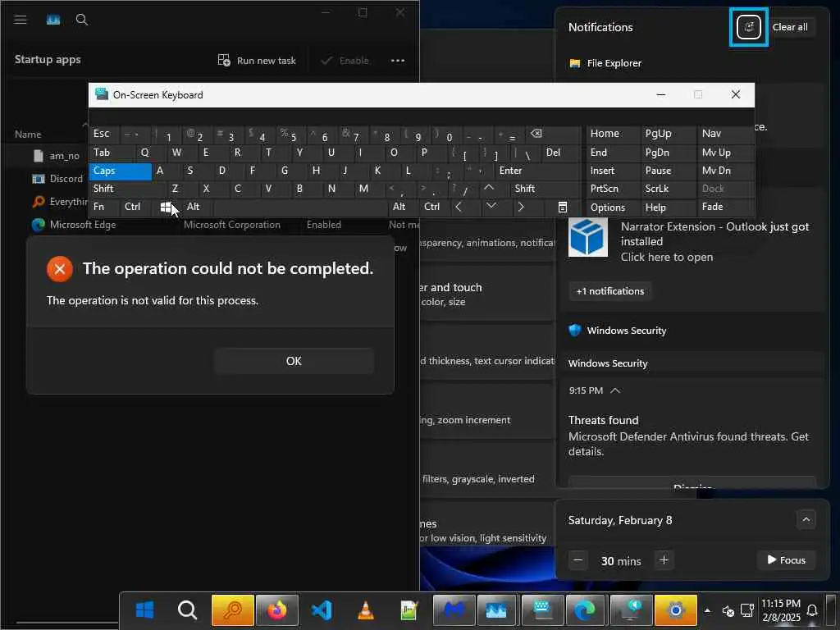Viewport: 840px width, 630px height.
Task: Collapse the 9:15 PM Windows Security notification
Action: [x=615, y=390]
